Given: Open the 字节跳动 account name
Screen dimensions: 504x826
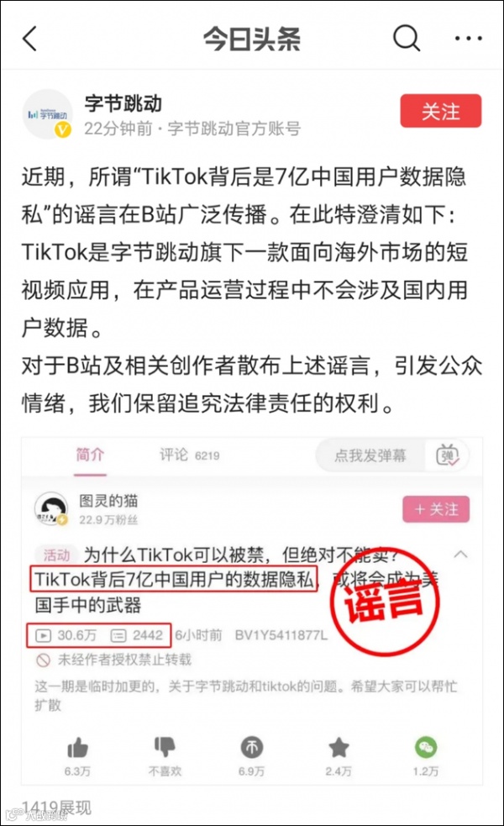Looking at the screenshot, I should click(x=123, y=103).
